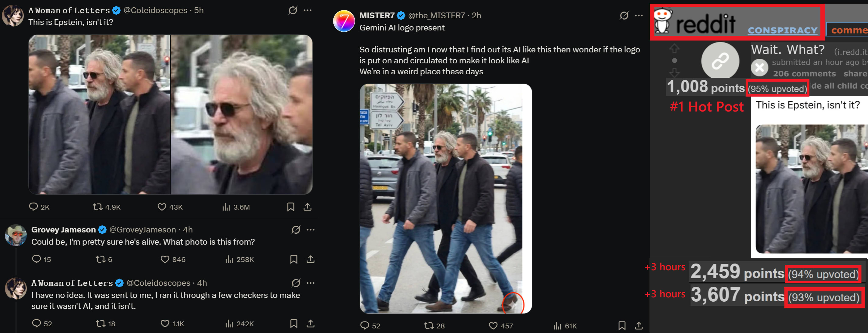
Task: Click the reddit share option
Action: click(855, 73)
